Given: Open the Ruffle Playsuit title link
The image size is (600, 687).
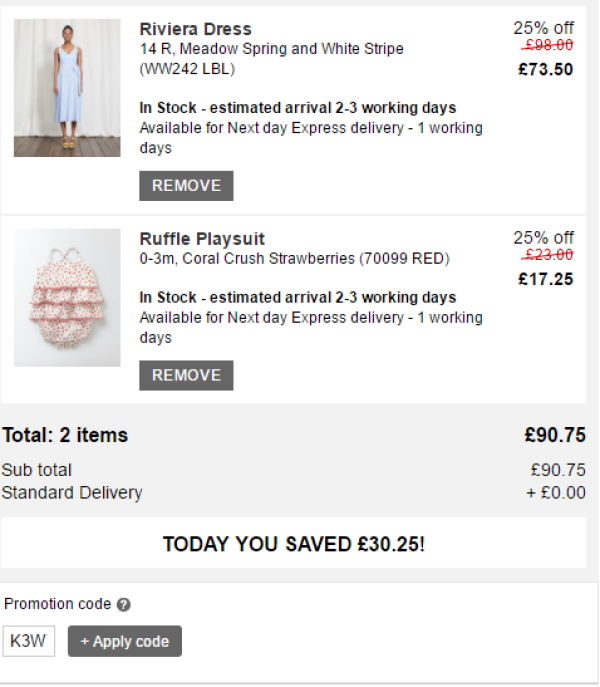Looking at the screenshot, I should click(x=202, y=239).
